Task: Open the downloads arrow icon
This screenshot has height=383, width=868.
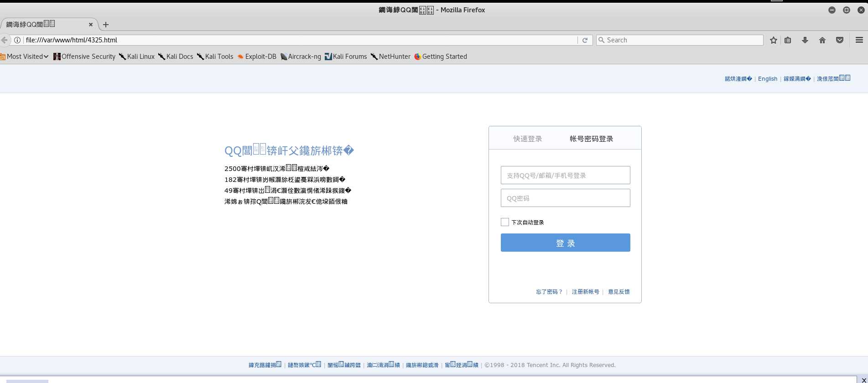Action: pyautogui.click(x=805, y=40)
